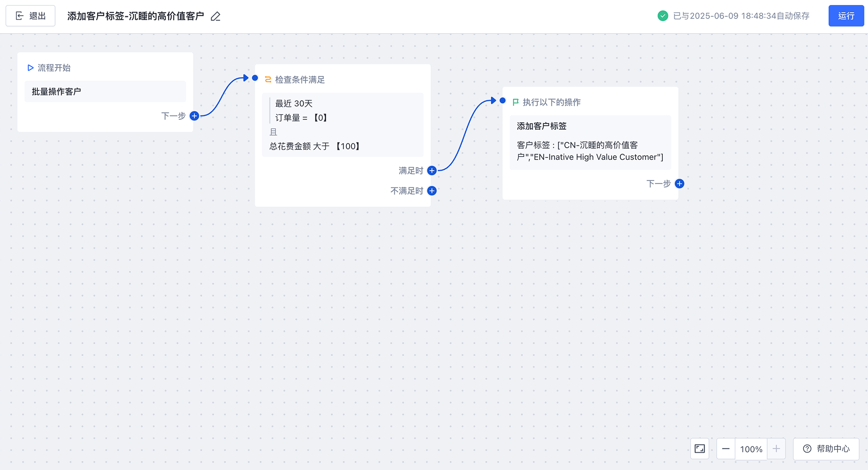Run the workflow with 运行 button
Viewport: 868px width, 470px height.
click(x=846, y=16)
